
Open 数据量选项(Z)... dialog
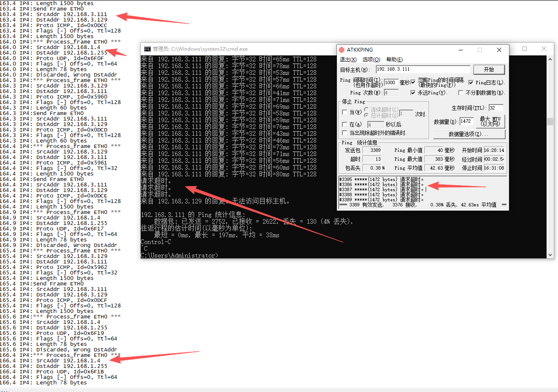tap(469, 134)
